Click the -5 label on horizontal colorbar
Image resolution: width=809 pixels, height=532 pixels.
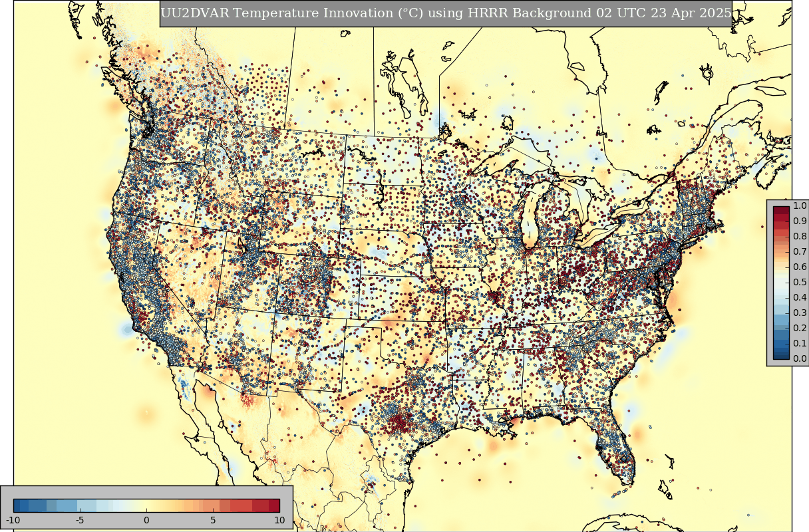point(80,519)
